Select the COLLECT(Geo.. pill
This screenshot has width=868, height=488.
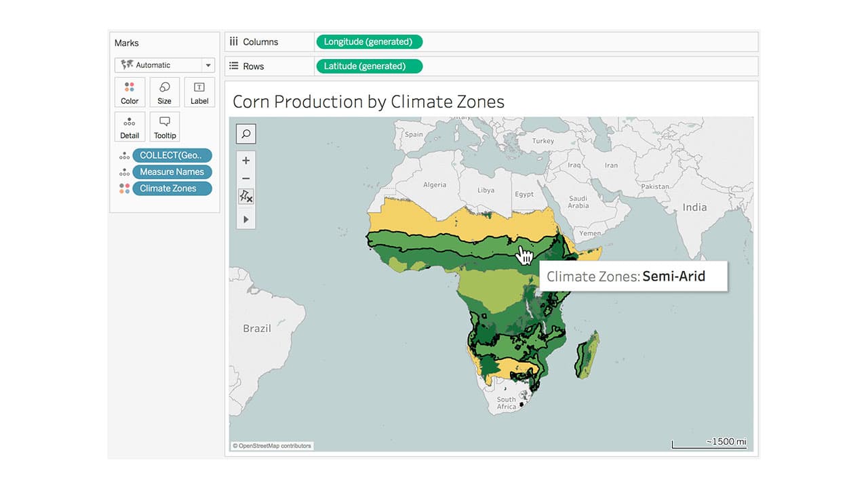pyautogui.click(x=172, y=155)
